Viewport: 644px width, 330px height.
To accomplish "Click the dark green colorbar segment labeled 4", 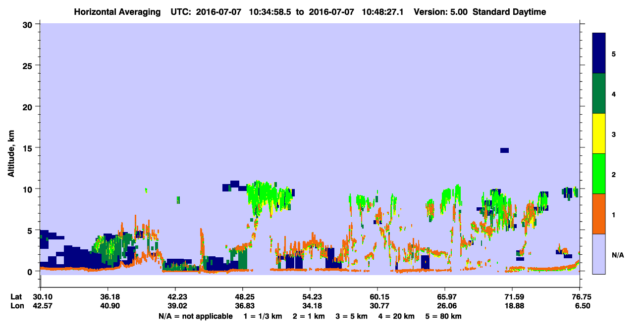I will [x=599, y=94].
